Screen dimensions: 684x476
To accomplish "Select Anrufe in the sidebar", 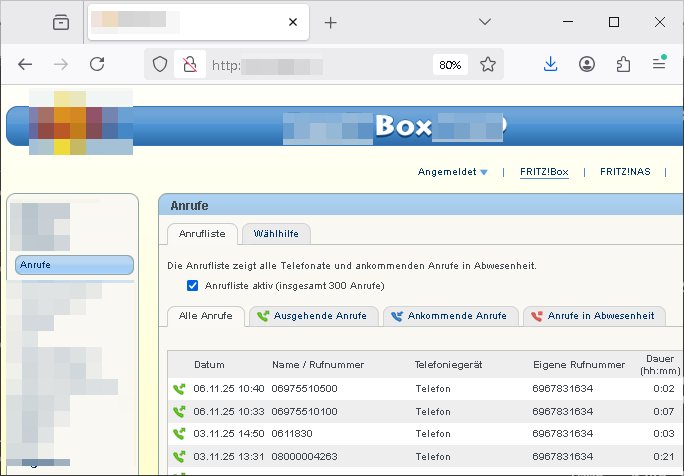I will [75, 265].
